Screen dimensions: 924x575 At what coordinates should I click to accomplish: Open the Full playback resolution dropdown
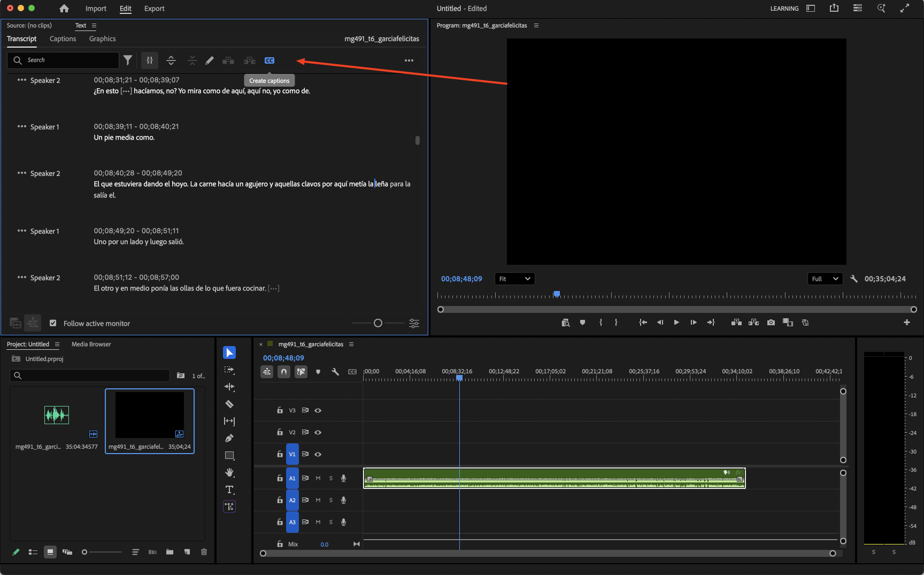click(825, 279)
